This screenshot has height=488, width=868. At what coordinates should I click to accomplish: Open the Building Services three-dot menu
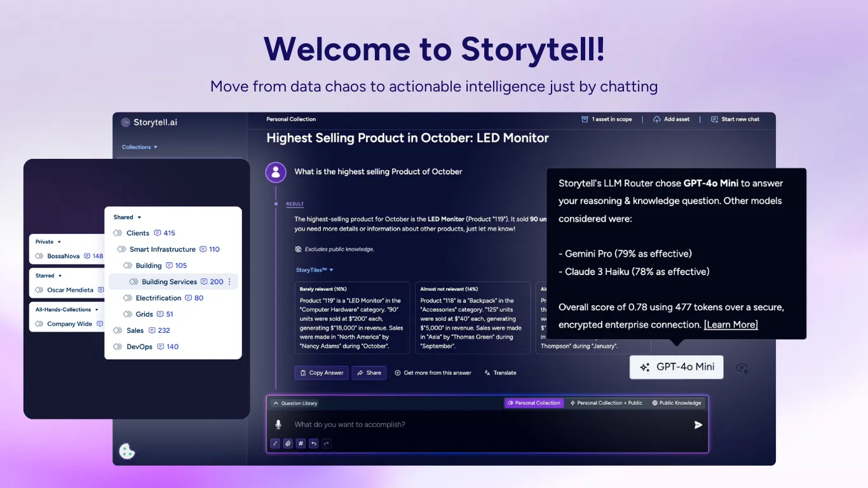pyautogui.click(x=229, y=281)
